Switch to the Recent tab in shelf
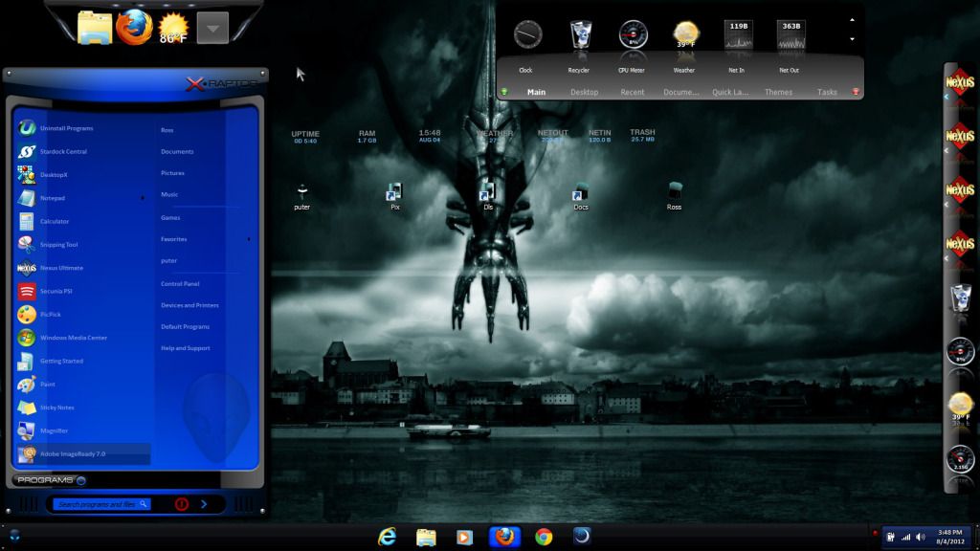980x551 pixels. pos(632,92)
